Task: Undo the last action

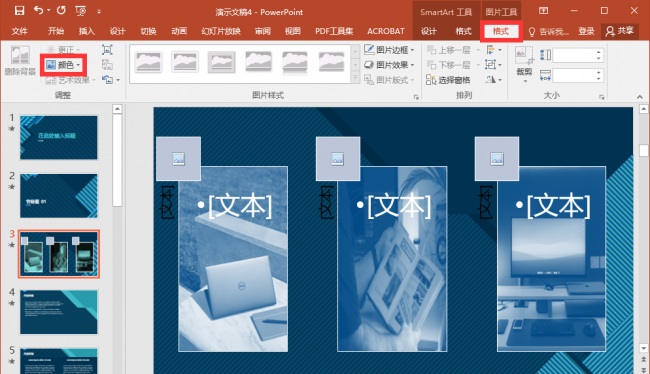Action: pos(39,10)
